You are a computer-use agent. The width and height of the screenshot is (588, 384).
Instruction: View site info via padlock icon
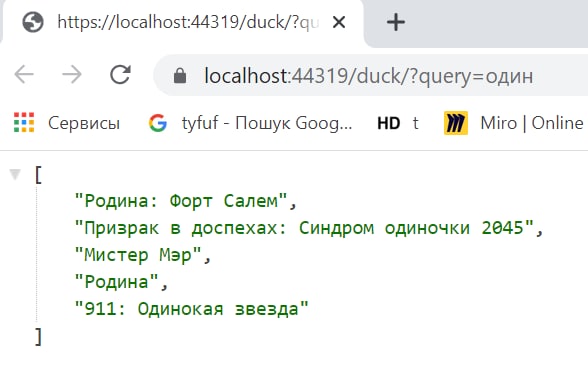click(180, 75)
